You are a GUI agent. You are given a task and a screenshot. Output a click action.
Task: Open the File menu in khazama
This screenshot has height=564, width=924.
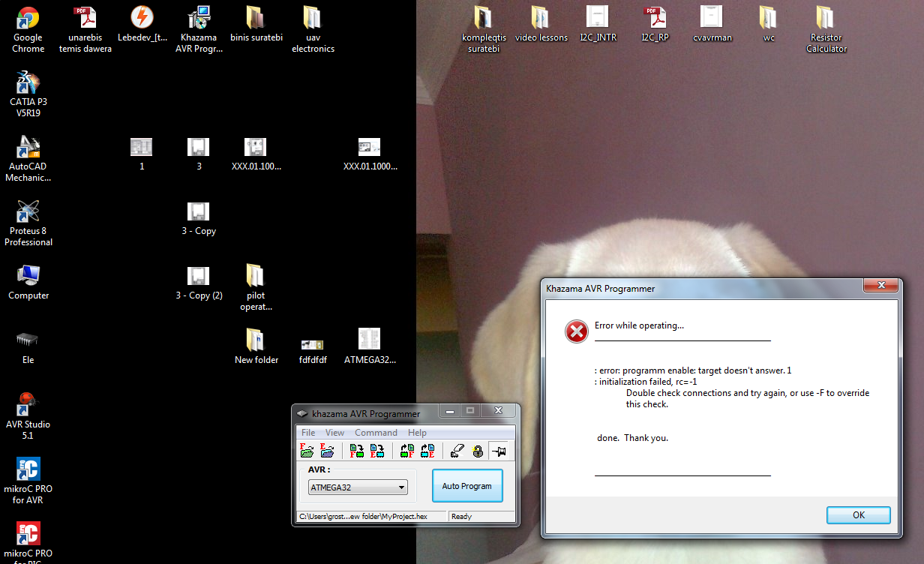pyautogui.click(x=308, y=433)
